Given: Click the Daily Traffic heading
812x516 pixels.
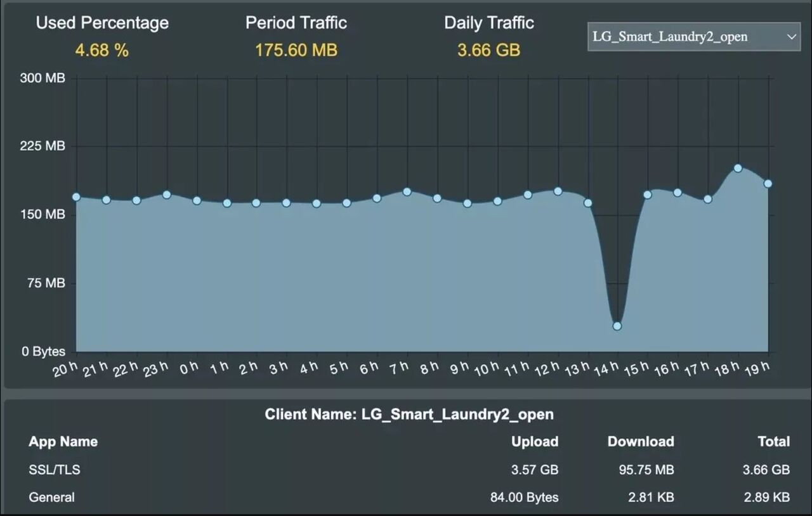Looking at the screenshot, I should point(489,23).
